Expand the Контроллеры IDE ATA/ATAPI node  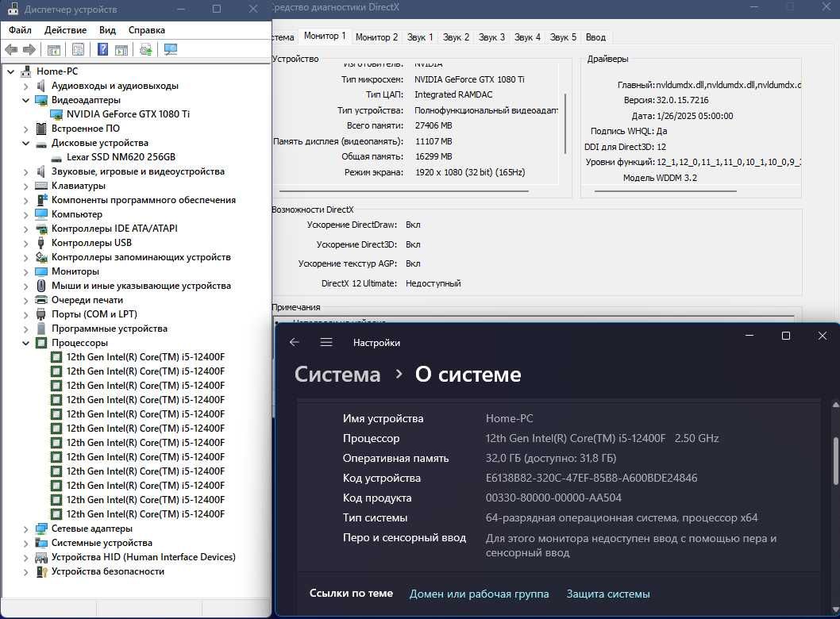(25, 229)
